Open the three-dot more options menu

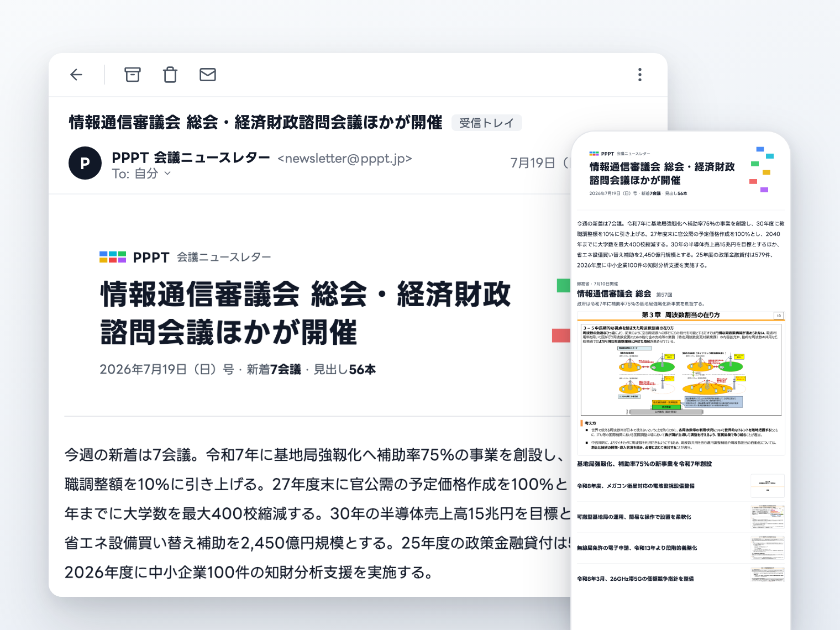pyautogui.click(x=640, y=75)
